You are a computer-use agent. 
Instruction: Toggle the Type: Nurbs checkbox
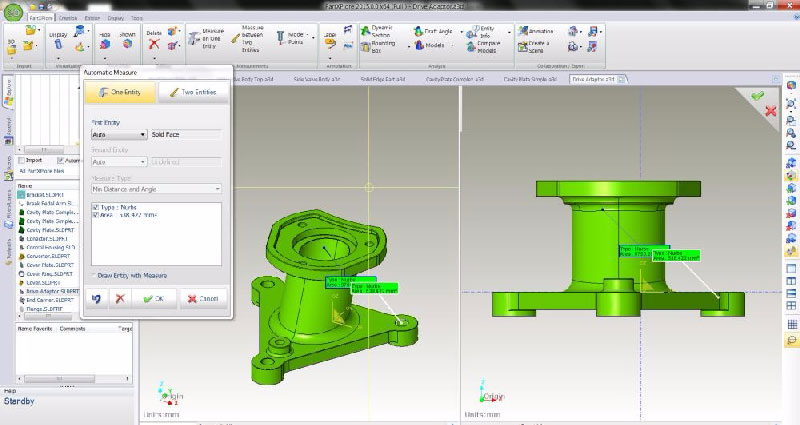(x=95, y=207)
